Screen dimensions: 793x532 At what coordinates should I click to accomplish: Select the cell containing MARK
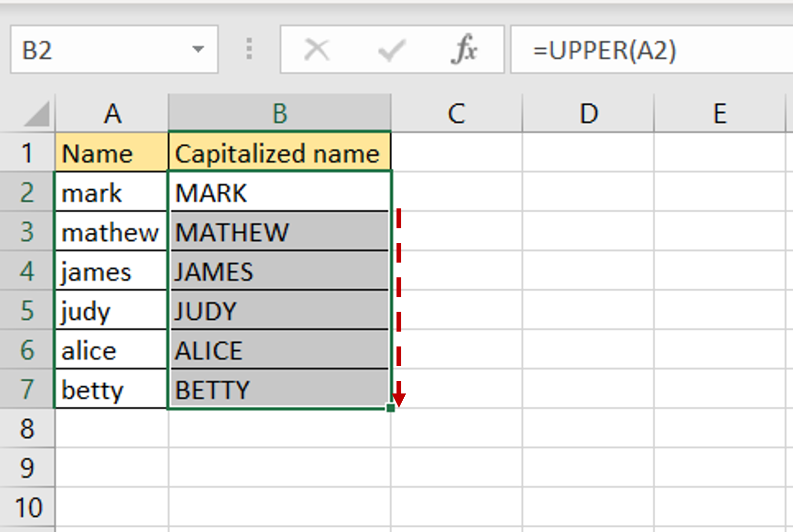[x=279, y=193]
